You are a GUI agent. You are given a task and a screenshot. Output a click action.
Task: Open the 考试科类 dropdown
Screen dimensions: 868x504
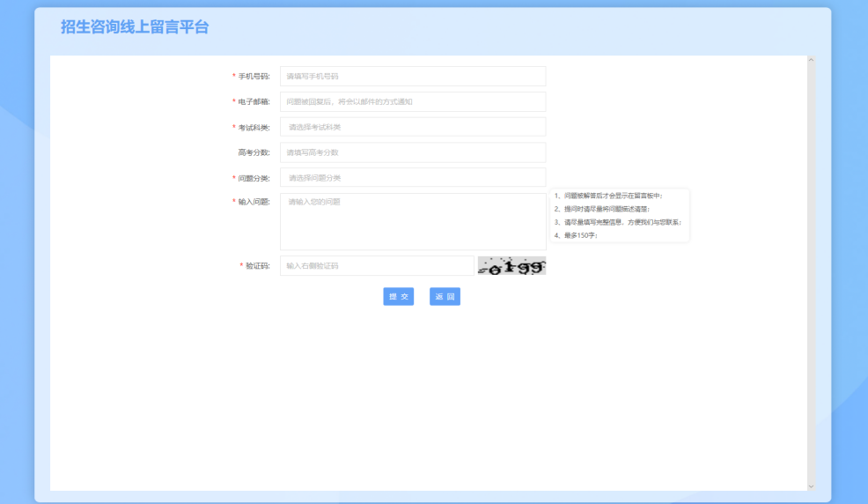pos(412,127)
